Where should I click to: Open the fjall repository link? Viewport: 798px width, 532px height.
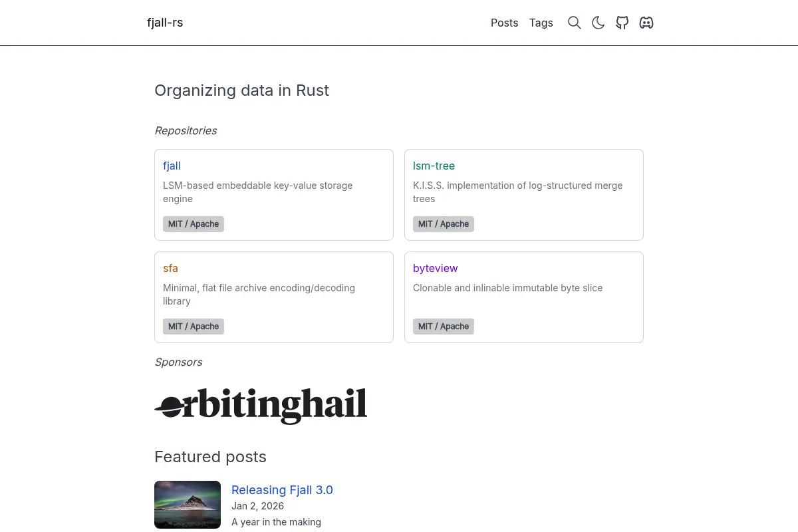pos(172,166)
